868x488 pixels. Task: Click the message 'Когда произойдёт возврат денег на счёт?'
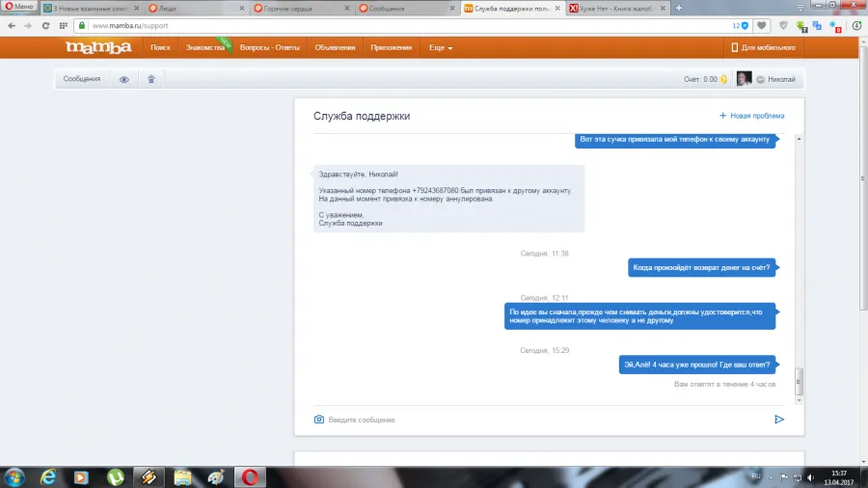coord(701,268)
